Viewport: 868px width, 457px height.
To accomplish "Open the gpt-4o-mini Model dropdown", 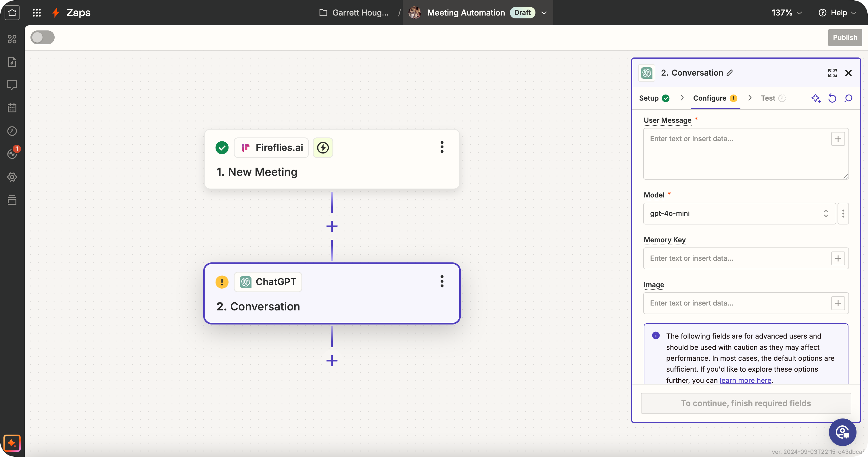I will point(739,213).
